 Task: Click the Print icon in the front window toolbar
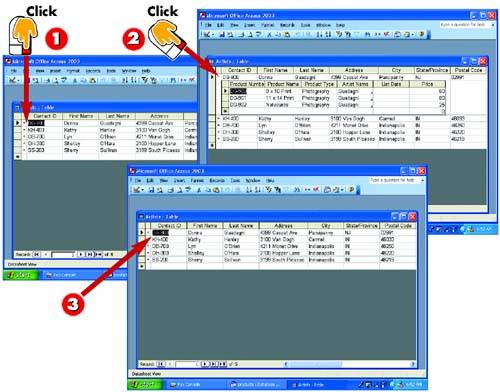tap(170, 190)
